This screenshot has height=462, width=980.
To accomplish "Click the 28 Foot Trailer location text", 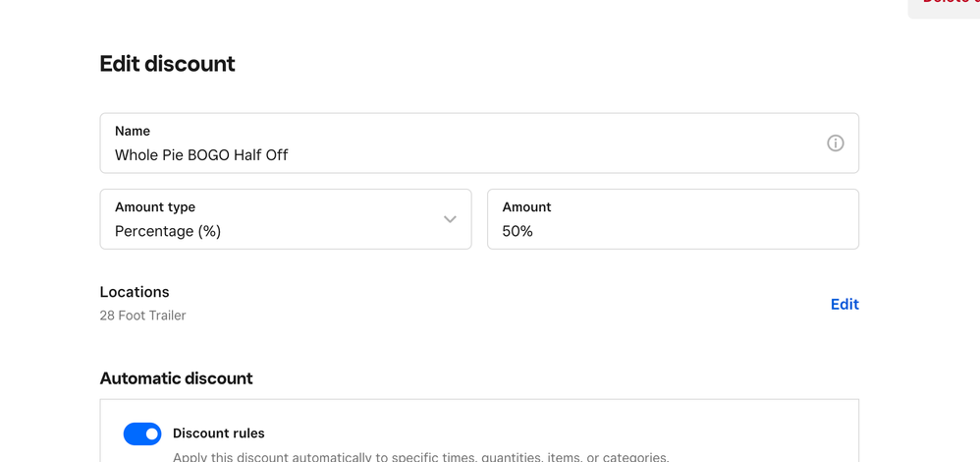I will click(x=142, y=316).
